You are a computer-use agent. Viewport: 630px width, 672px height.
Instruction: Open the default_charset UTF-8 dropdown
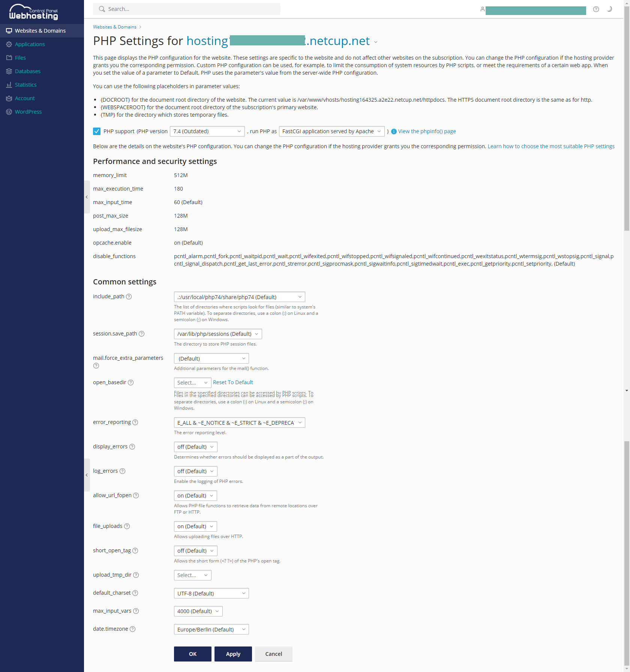[x=211, y=593]
